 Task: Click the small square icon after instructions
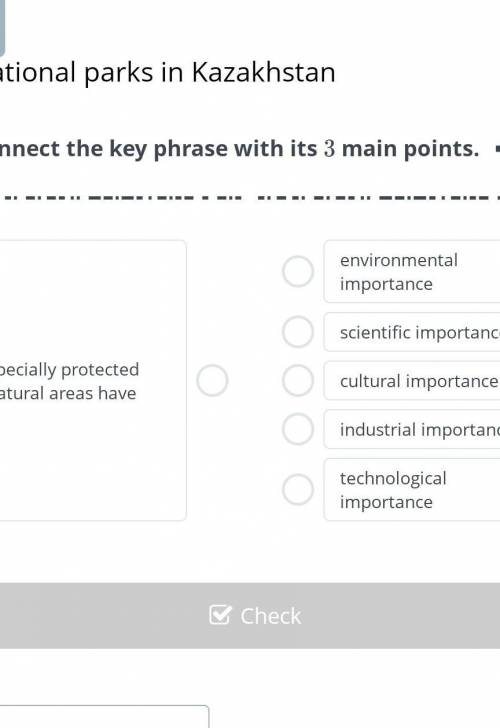pyautogui.click(x=497, y=149)
